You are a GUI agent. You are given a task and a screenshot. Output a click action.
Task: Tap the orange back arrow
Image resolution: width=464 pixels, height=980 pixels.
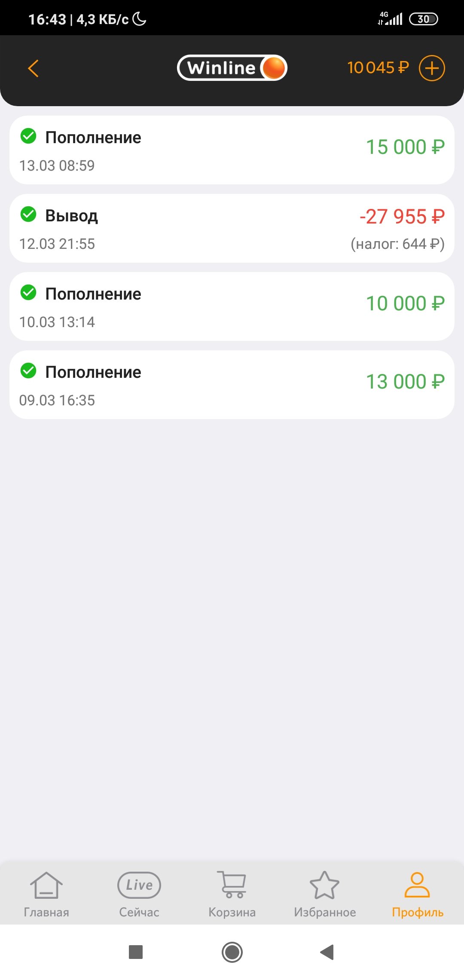point(33,68)
